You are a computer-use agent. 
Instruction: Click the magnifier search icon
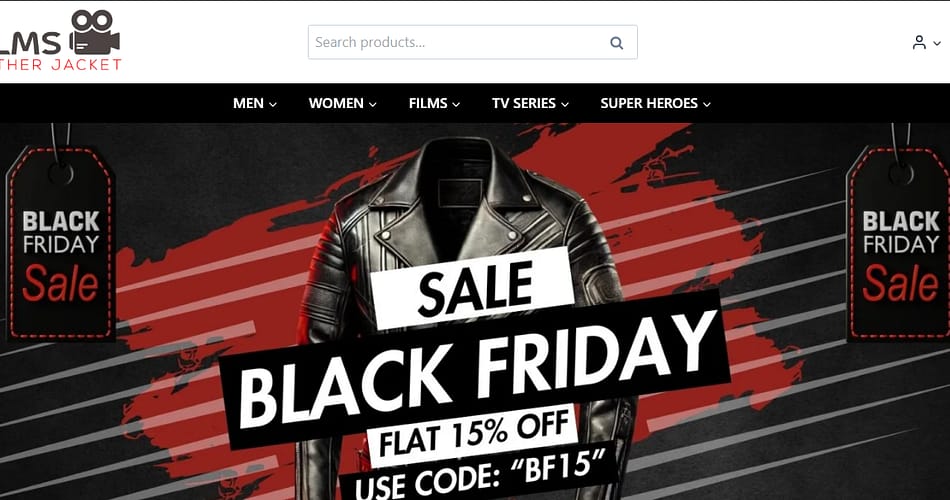point(616,43)
